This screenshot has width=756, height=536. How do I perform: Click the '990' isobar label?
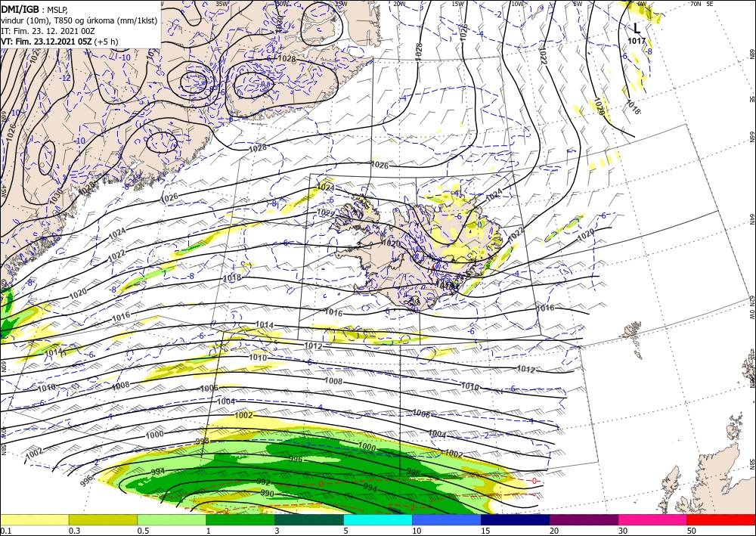[267, 494]
